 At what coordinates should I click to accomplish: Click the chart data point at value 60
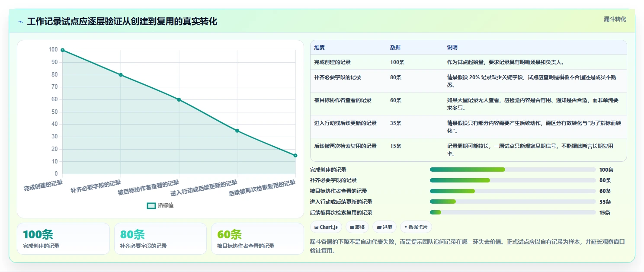click(179, 100)
